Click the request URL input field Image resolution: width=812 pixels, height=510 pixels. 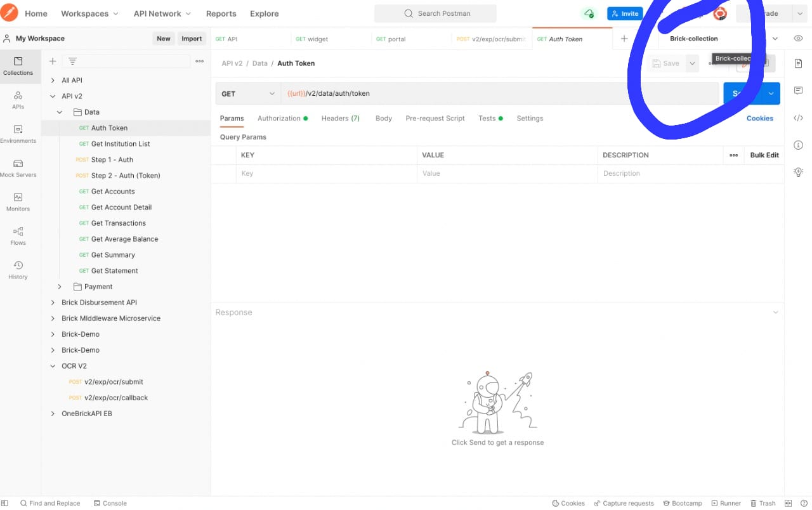coord(500,93)
